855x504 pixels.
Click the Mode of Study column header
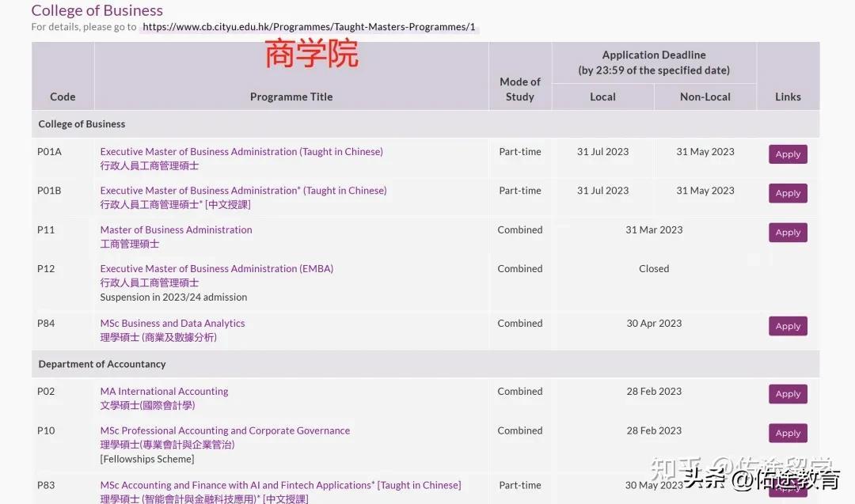[x=520, y=87]
